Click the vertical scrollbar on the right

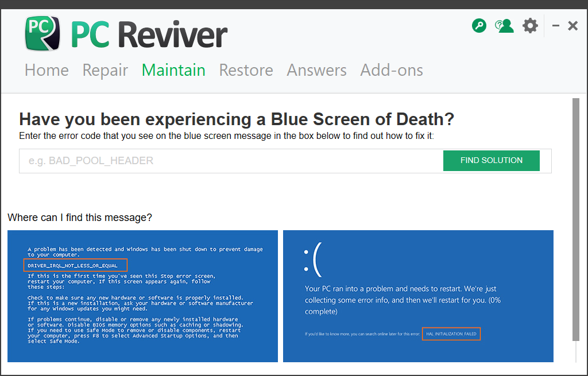click(x=575, y=219)
